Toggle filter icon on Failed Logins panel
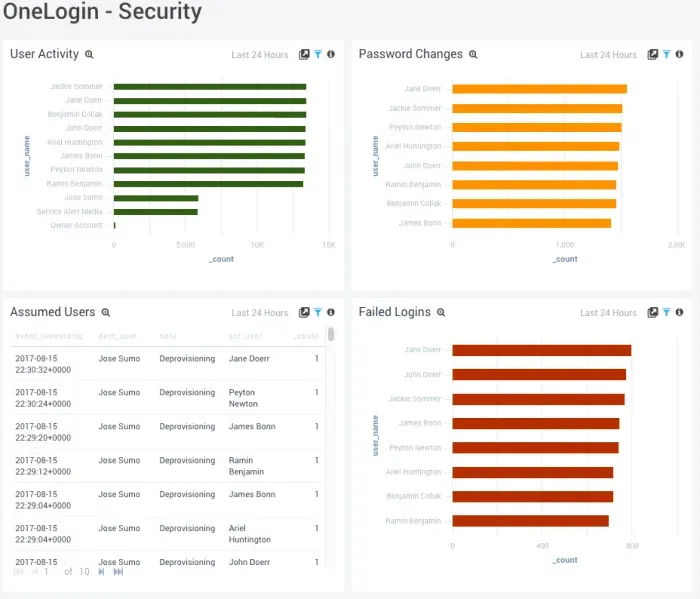The height and width of the screenshot is (599, 700). click(667, 313)
